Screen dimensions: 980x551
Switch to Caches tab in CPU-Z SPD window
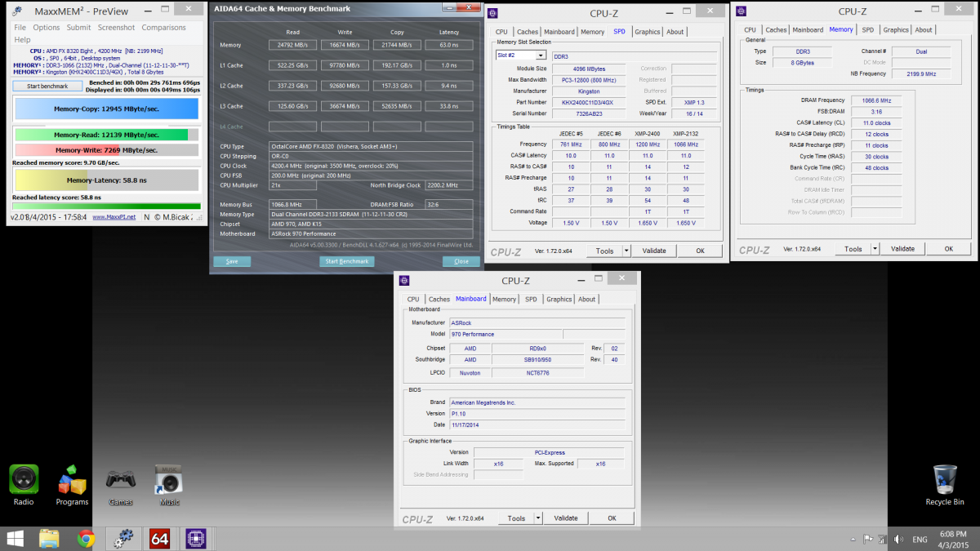point(528,32)
